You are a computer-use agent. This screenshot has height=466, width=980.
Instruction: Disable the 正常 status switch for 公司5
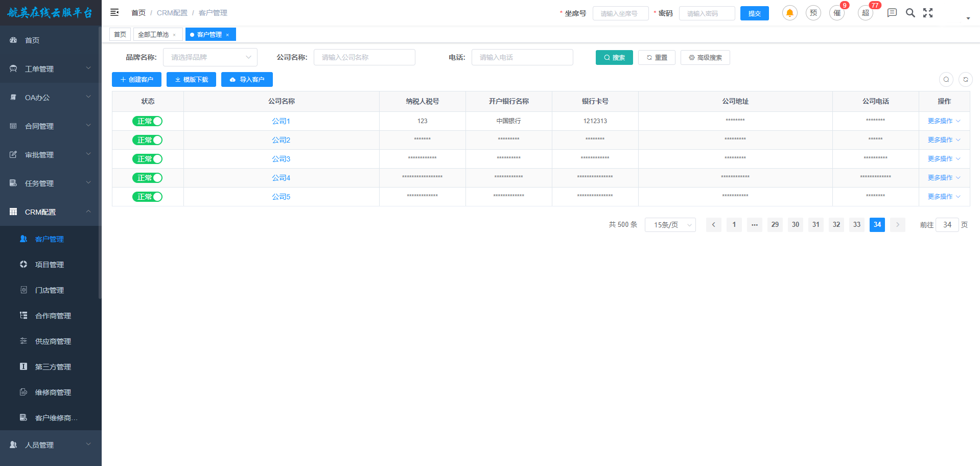point(147,197)
